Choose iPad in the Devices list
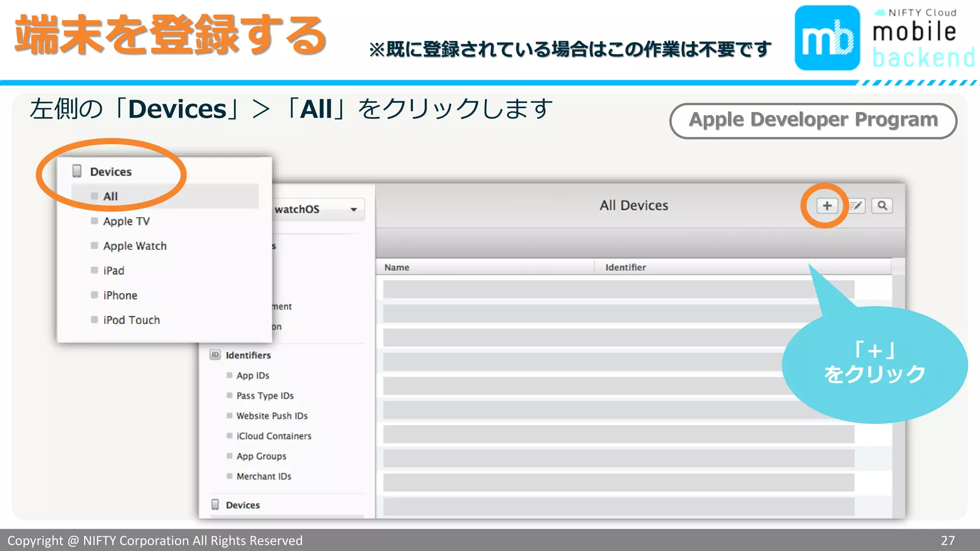980x551 pixels. [113, 271]
